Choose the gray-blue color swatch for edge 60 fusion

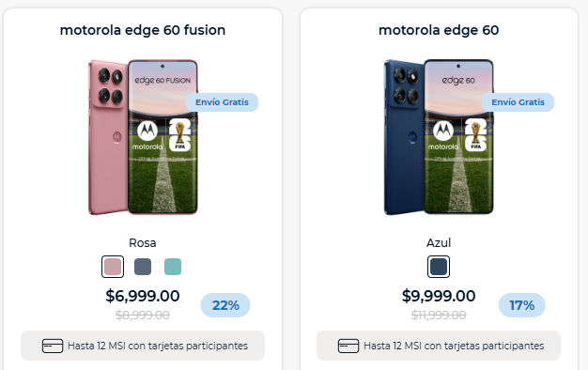click(143, 267)
